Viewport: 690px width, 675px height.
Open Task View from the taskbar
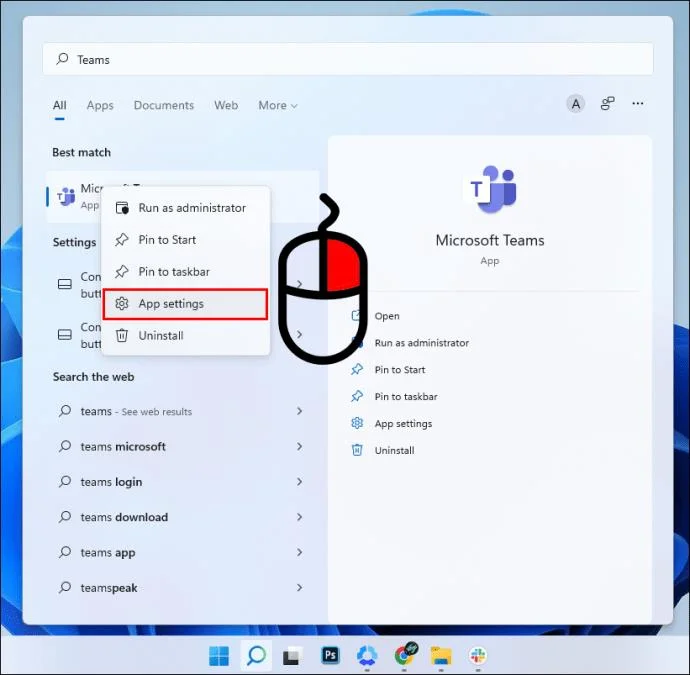coord(292,657)
